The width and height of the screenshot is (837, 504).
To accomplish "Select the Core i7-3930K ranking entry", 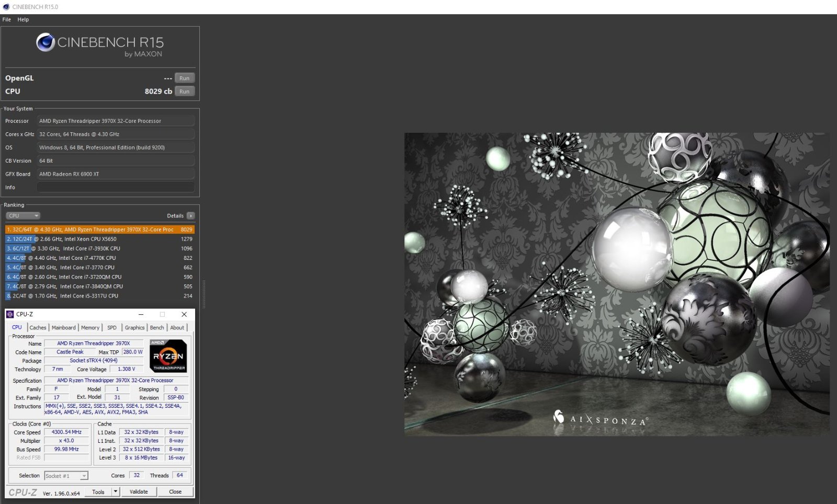I will tap(99, 248).
